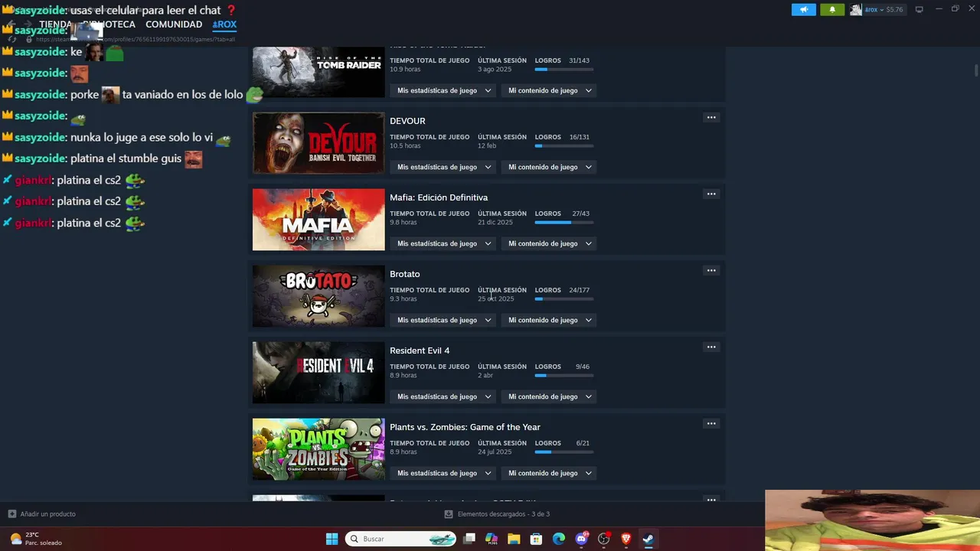Click the Resident Evil 4 thumbnail

coord(318,373)
